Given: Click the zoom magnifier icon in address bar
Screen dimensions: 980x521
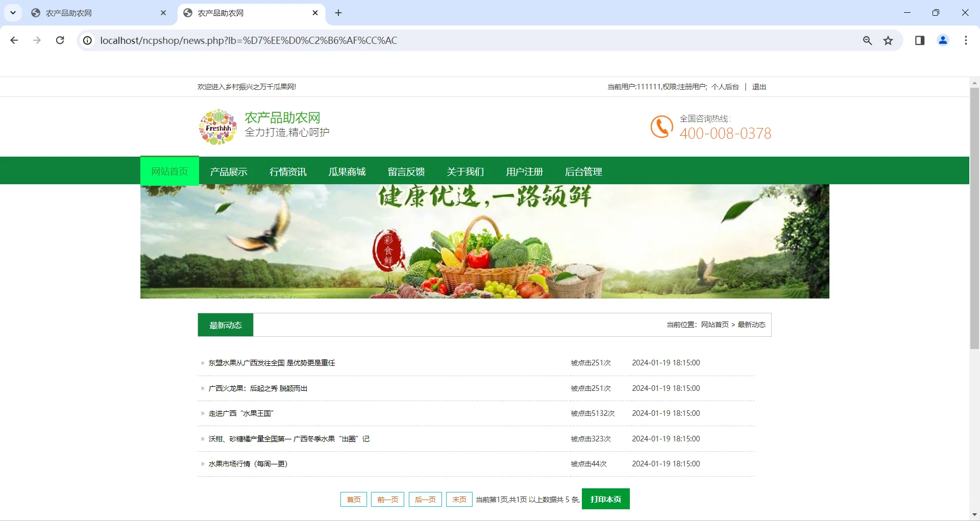Looking at the screenshot, I should (867, 40).
